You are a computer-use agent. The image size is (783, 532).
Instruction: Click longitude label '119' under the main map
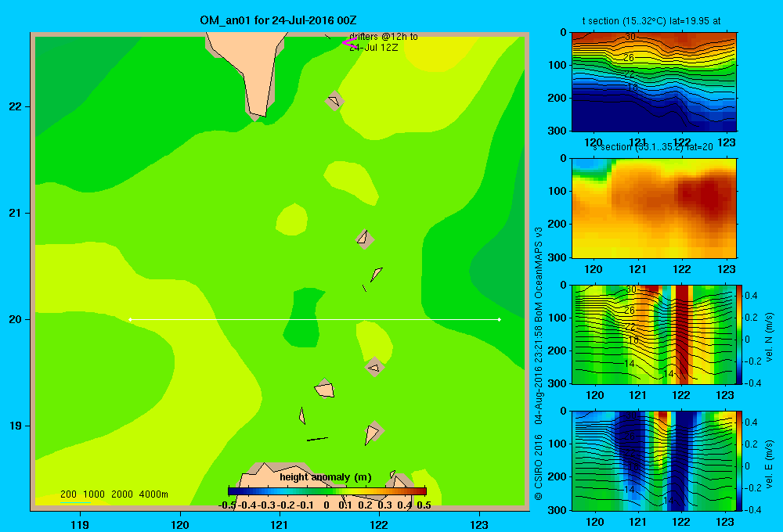(80, 524)
